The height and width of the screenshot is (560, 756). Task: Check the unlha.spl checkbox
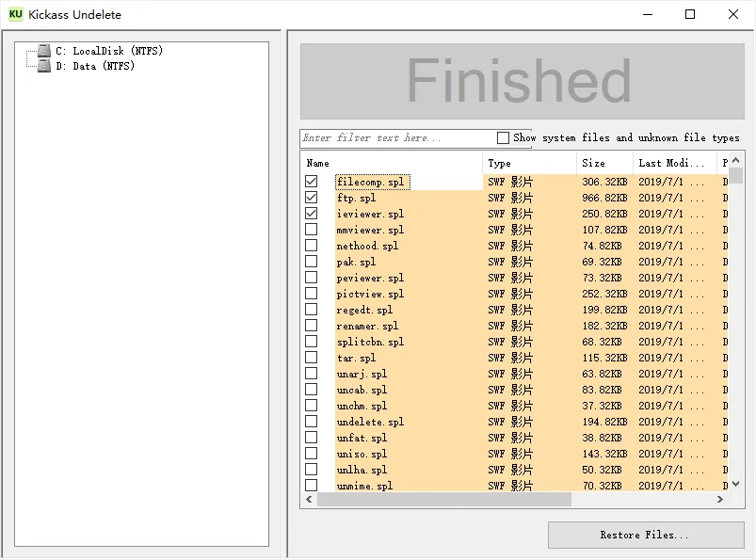312,470
